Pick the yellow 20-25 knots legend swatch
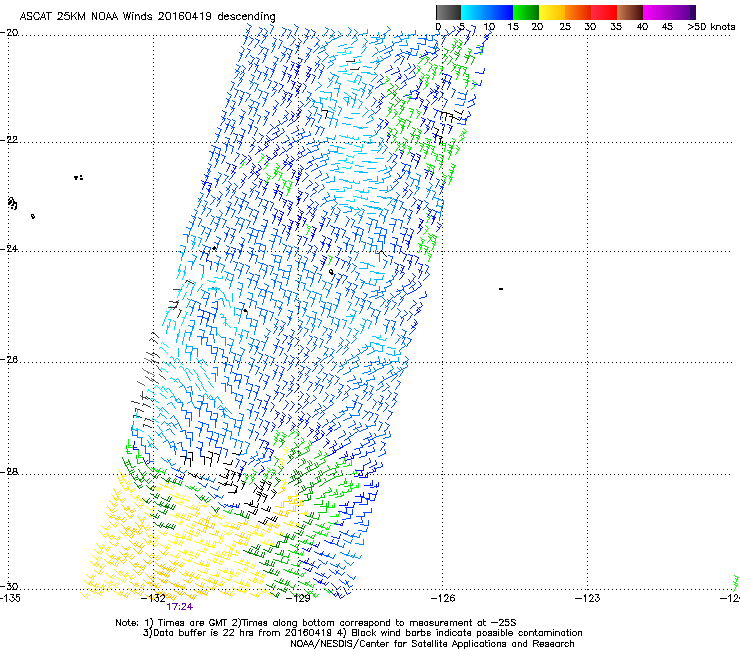Image resolution: width=740 pixels, height=650 pixels. click(x=552, y=12)
